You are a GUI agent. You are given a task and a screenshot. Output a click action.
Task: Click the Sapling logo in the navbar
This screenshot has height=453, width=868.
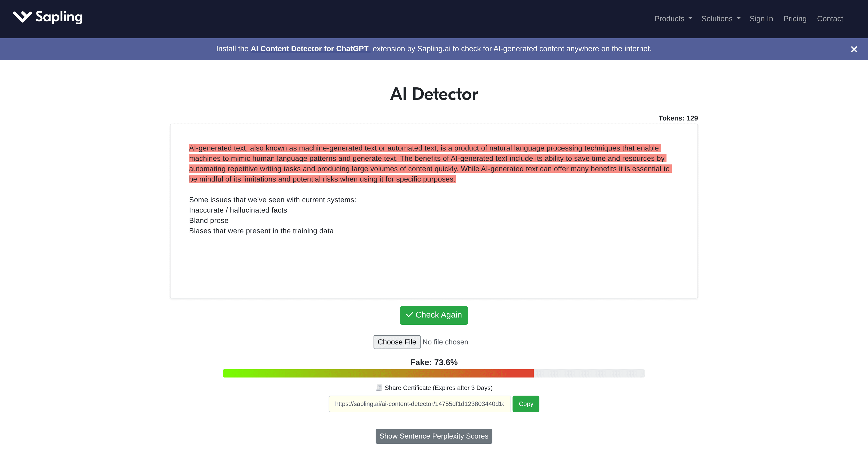[x=47, y=17]
